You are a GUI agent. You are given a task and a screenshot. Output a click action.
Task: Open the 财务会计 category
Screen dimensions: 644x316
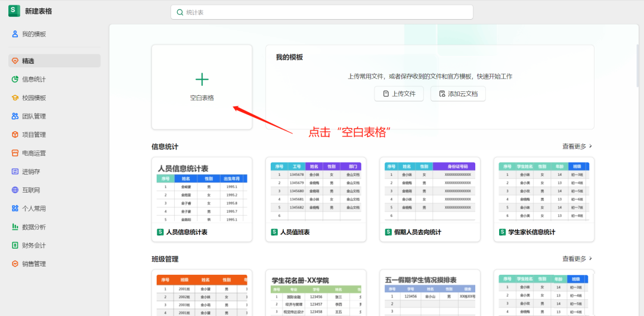(x=34, y=246)
